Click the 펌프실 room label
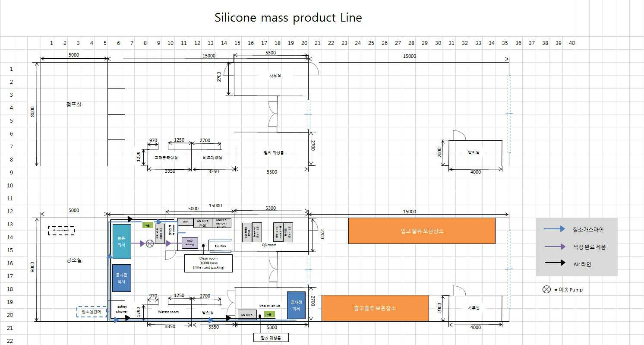 pos(74,104)
